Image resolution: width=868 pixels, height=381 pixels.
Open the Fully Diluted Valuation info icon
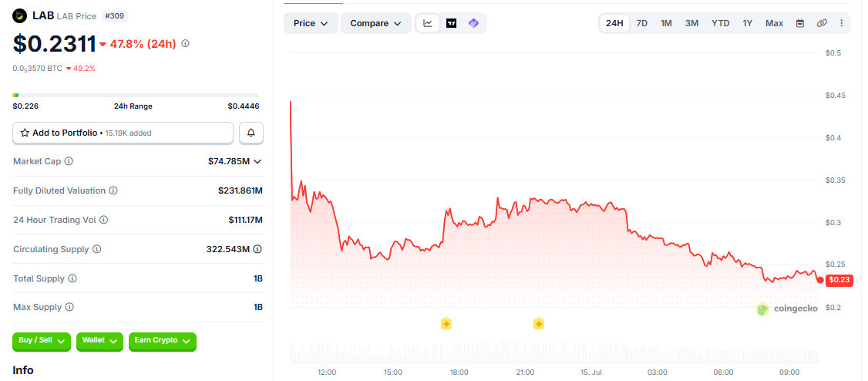point(113,190)
